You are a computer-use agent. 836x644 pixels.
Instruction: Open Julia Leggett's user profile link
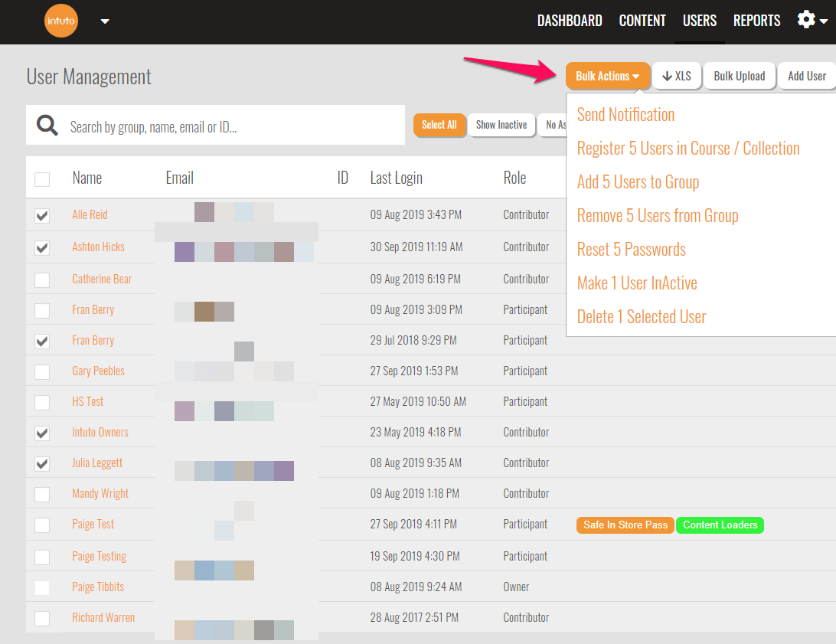pos(96,463)
